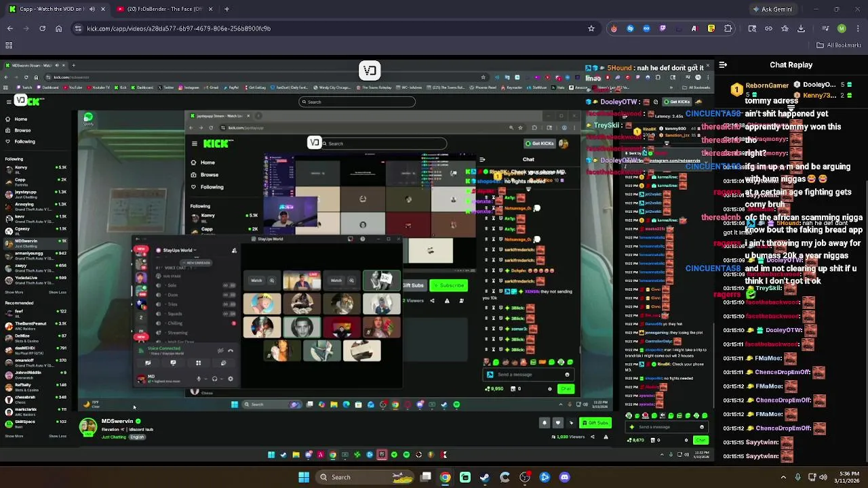Open the Chrome profile avatar M

[842, 28]
